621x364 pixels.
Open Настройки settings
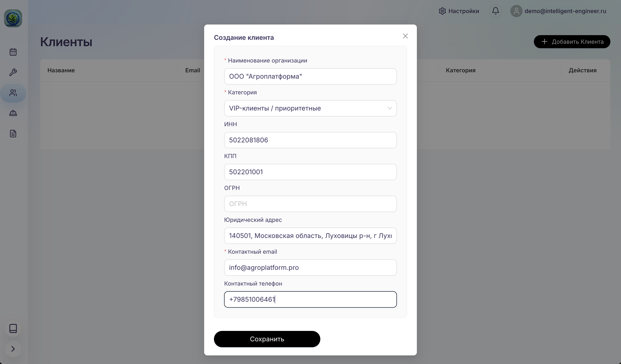pos(459,11)
